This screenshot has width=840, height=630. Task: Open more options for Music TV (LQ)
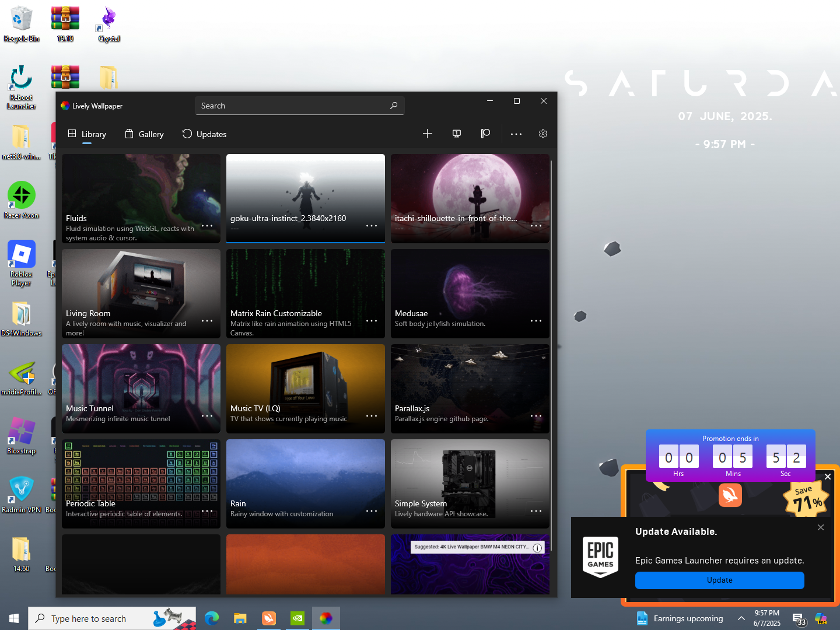372,416
